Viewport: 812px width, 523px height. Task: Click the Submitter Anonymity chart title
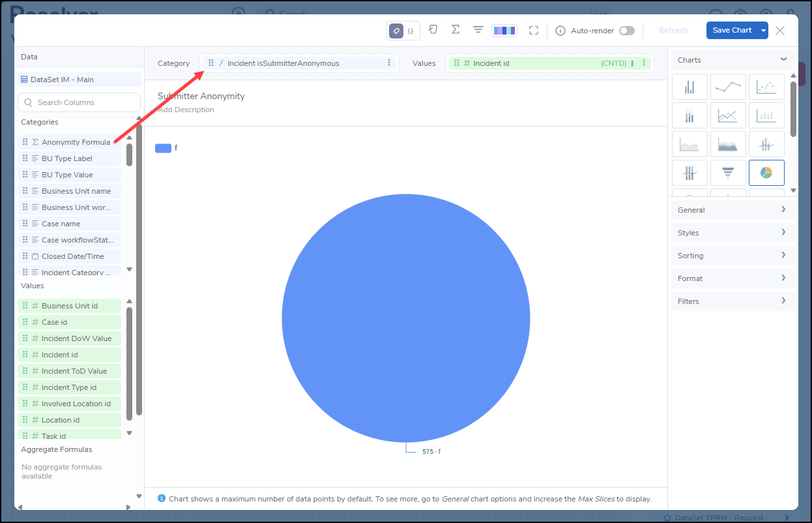tap(201, 96)
